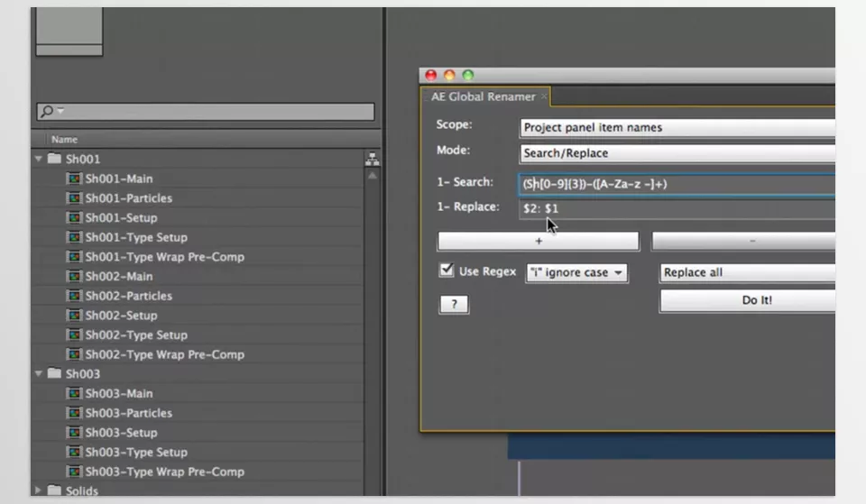Select the "Sh001-Type Wrap Pre-Comp" item name
This screenshot has width=866, height=504.
164,257
